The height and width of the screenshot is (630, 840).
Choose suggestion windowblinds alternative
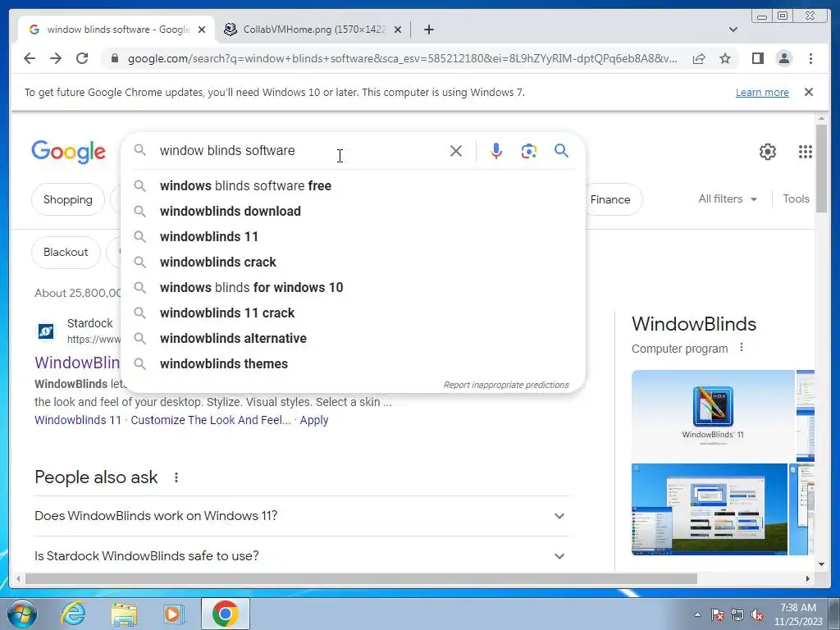point(353,339)
